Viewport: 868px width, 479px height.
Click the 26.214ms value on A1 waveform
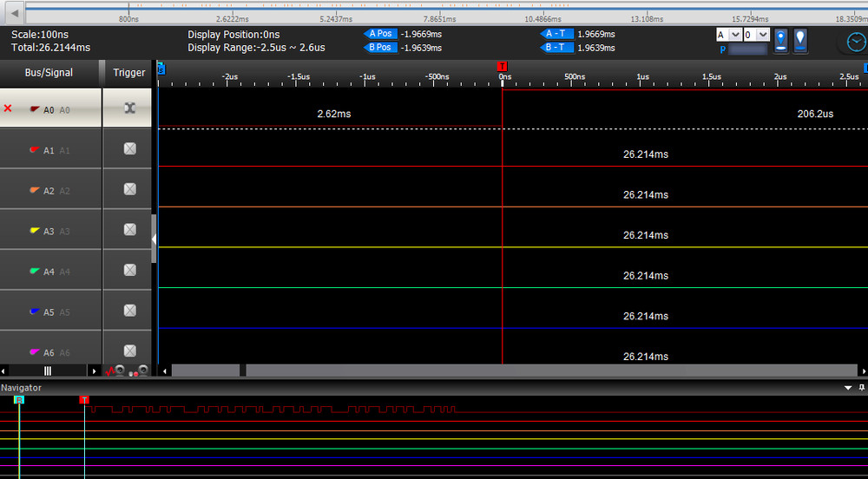pyautogui.click(x=646, y=154)
